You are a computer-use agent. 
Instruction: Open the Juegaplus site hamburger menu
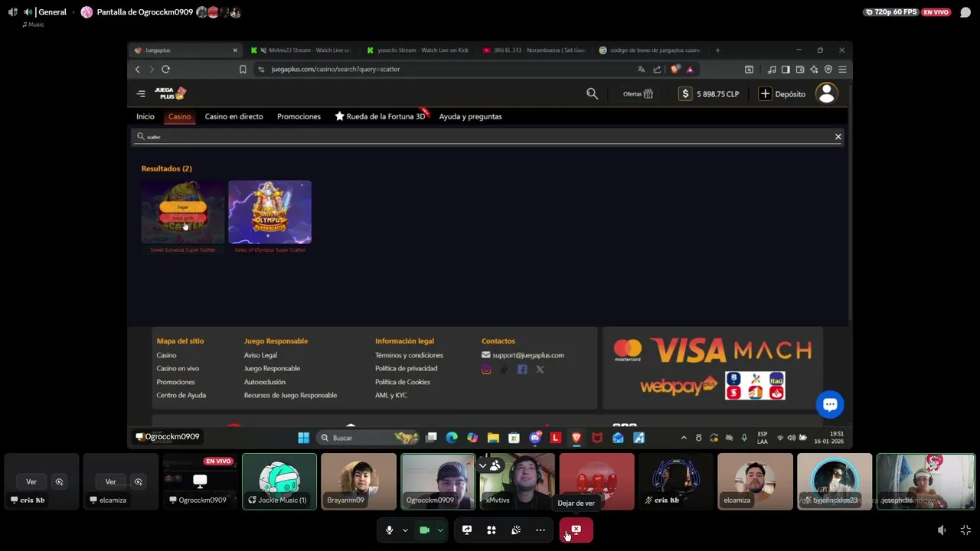click(141, 93)
